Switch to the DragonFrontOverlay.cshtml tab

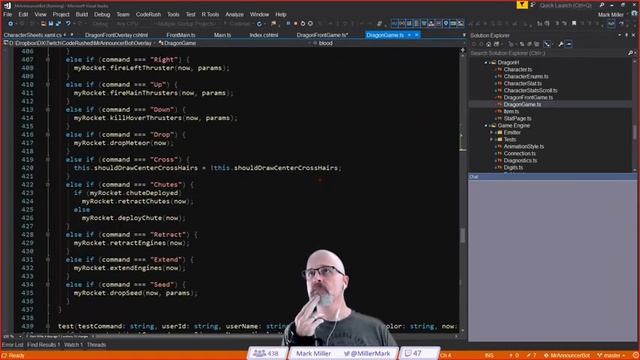(x=116, y=35)
